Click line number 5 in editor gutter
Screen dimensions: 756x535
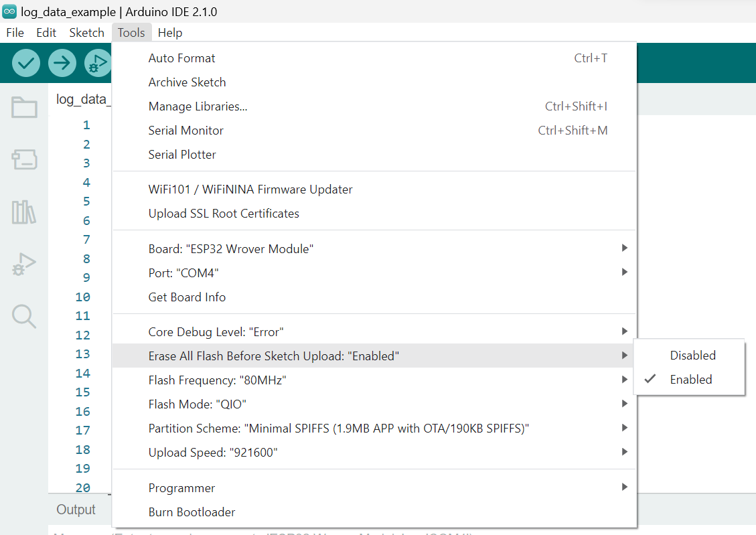[x=86, y=202]
